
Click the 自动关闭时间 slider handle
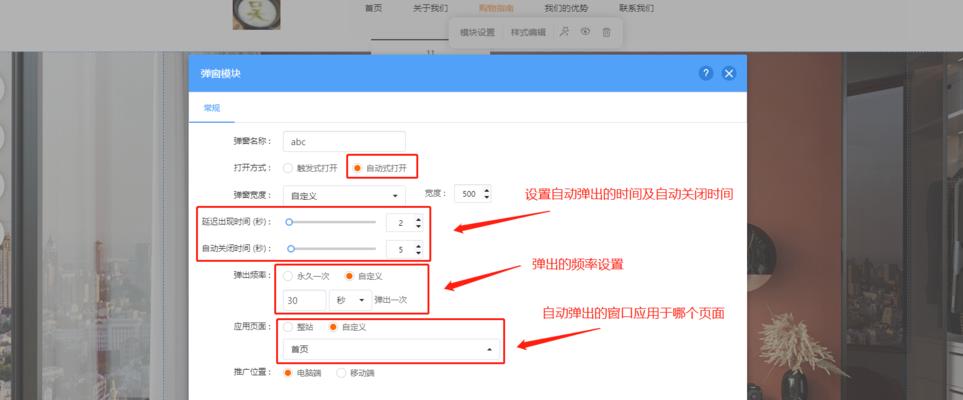pos(291,249)
